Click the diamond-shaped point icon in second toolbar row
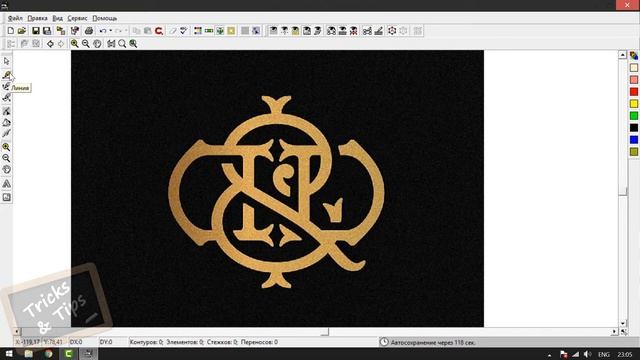Image resolution: width=640 pixels, height=360 pixels. click(50, 44)
